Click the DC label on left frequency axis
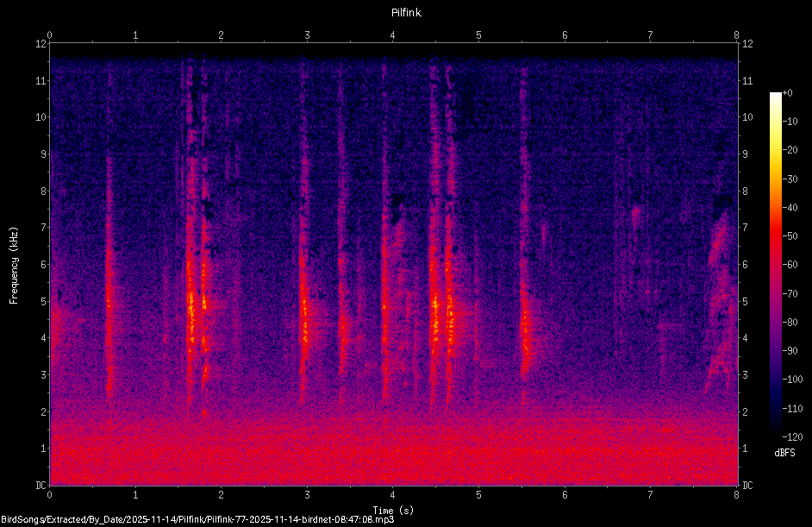This screenshot has width=812, height=527. [x=41, y=485]
